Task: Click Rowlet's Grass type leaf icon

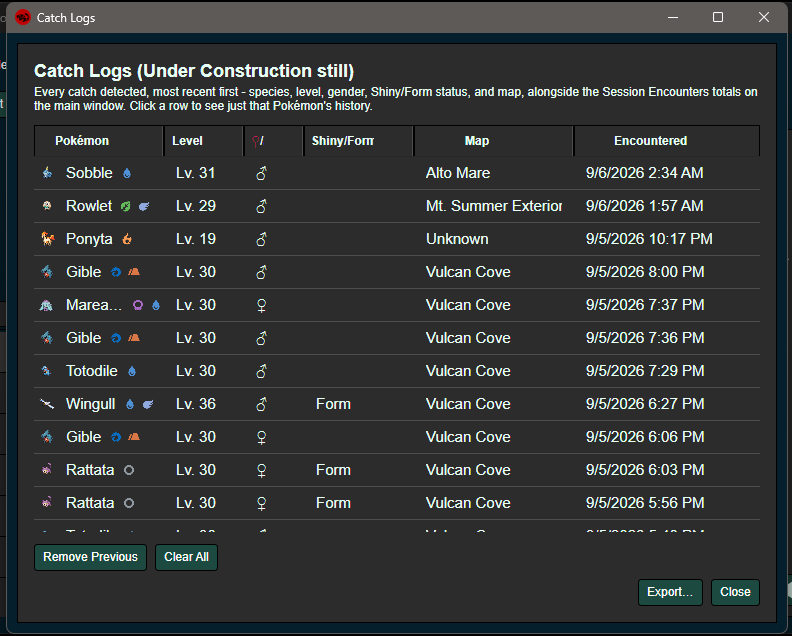Action: [x=125, y=206]
